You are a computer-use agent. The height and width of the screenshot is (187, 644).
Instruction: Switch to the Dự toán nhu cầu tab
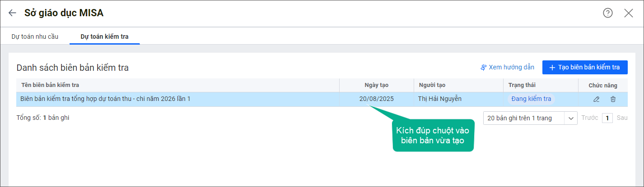click(x=35, y=36)
